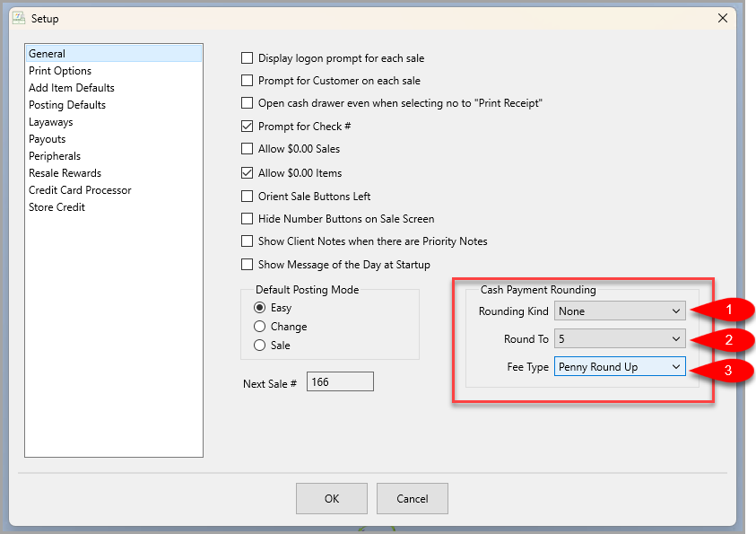
Task: Open the Rounding Kind dropdown
Action: (x=620, y=311)
